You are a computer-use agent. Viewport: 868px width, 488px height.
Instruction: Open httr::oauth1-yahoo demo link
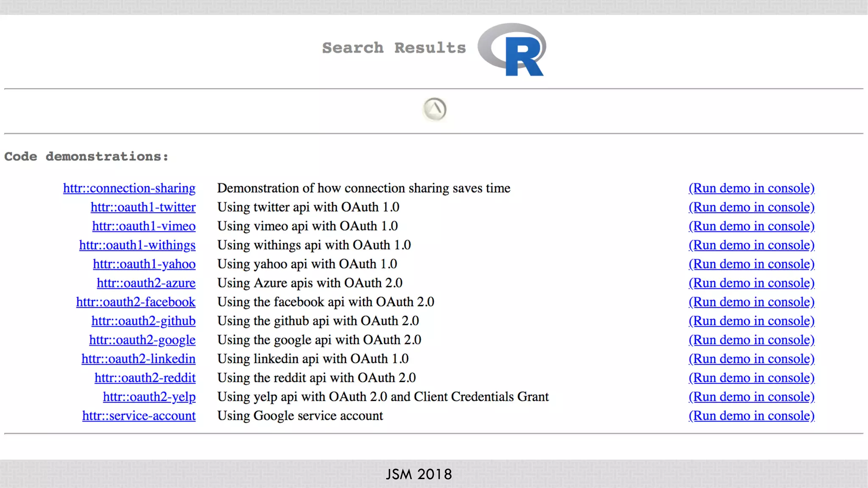[x=144, y=264]
